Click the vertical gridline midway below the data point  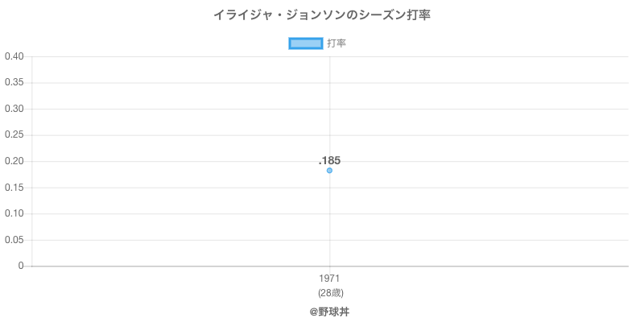(329, 217)
